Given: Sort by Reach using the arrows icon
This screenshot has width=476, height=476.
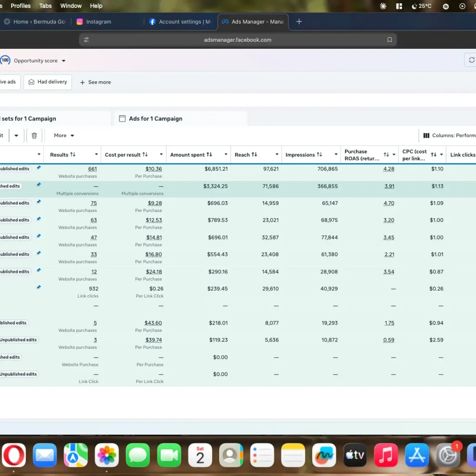Looking at the screenshot, I should [x=254, y=154].
